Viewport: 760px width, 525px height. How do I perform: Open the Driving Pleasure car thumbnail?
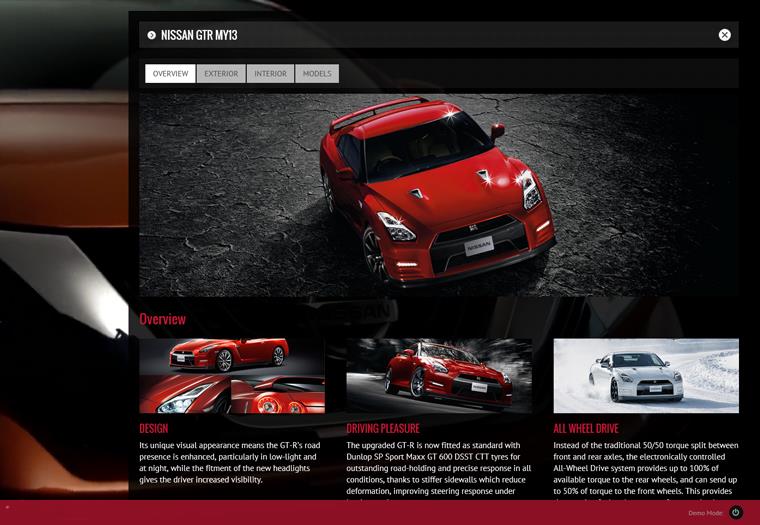click(x=439, y=376)
